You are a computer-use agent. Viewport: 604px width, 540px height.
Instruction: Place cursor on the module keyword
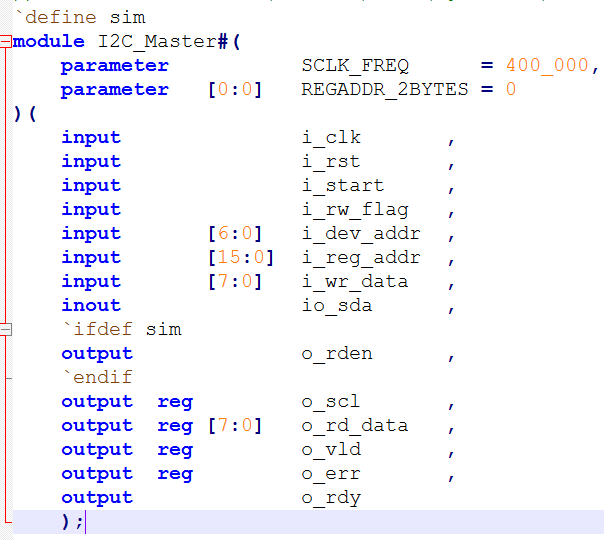[x=49, y=42]
